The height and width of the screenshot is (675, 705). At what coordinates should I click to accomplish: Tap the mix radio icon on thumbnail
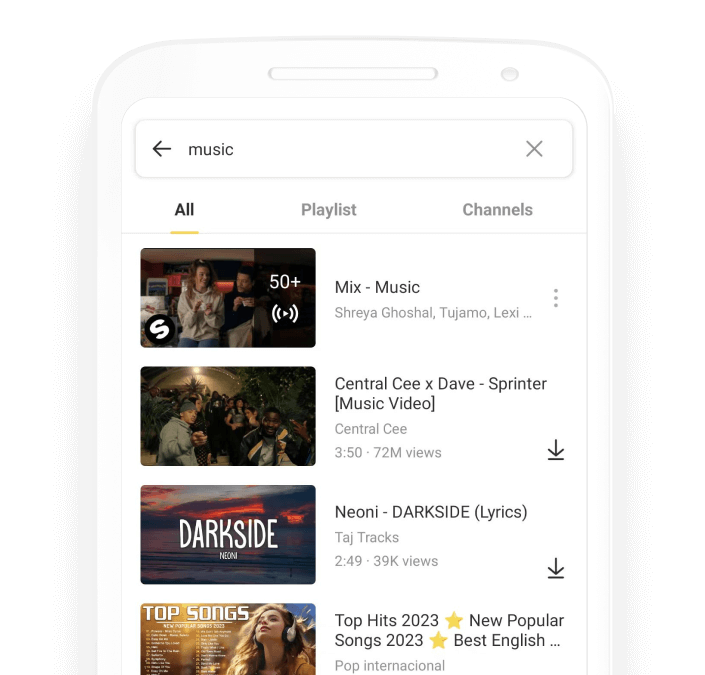tap(285, 313)
